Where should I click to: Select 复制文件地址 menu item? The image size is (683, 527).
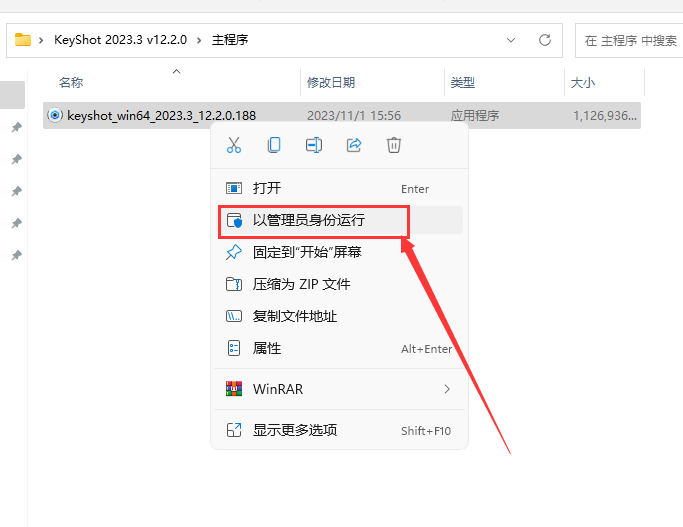click(x=339, y=316)
